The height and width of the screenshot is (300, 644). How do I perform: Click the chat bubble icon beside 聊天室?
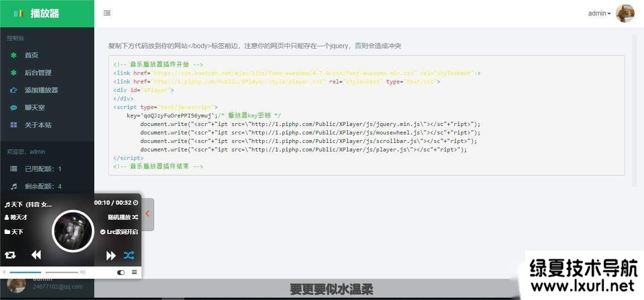pos(14,108)
